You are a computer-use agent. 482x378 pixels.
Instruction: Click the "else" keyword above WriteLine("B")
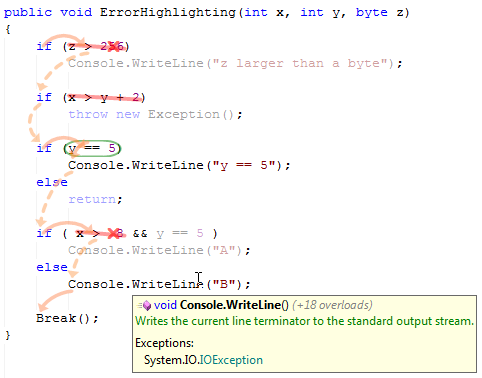coord(52,267)
